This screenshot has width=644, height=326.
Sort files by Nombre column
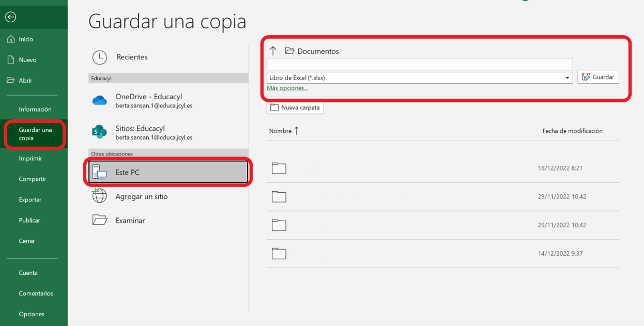coord(281,131)
